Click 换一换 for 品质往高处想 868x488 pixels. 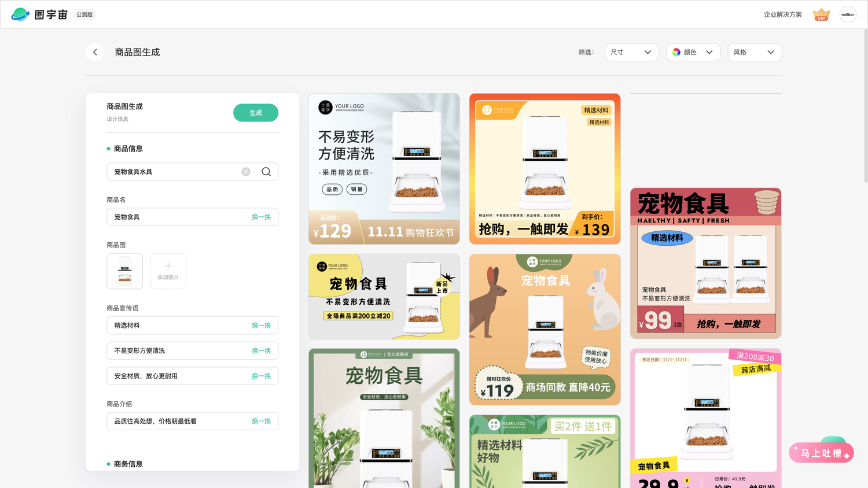pyautogui.click(x=261, y=421)
